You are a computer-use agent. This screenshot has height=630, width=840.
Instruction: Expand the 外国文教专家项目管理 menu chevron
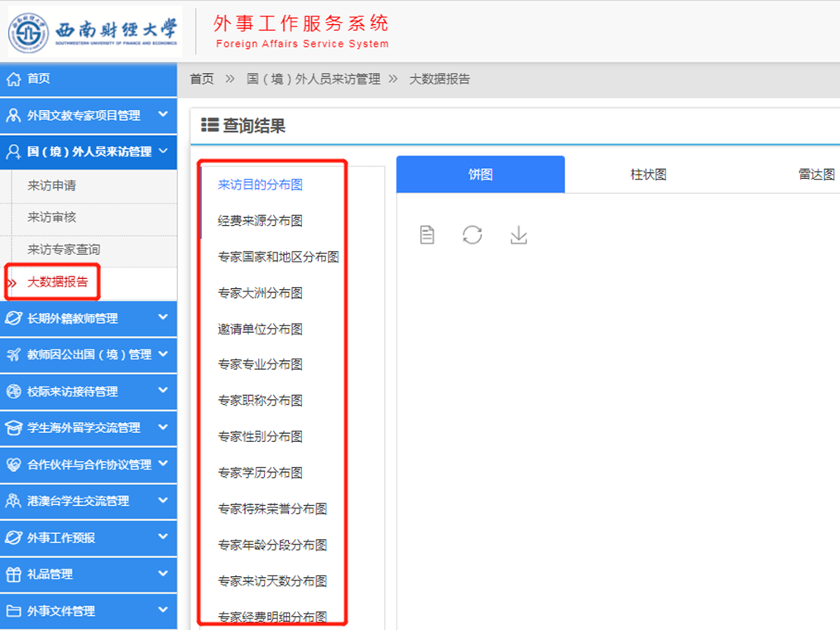pos(163,114)
